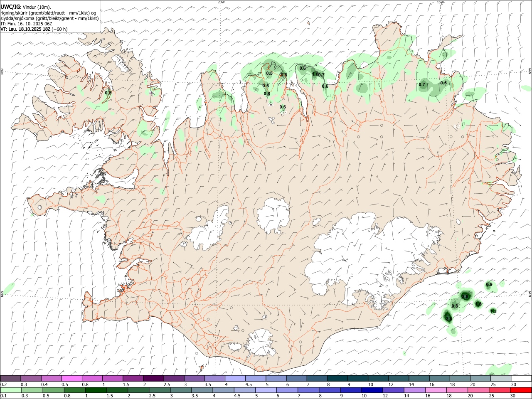The height and width of the screenshot is (399, 532).
Task: Pick the darkest teal swatch labeled 8
Action: coord(337,378)
